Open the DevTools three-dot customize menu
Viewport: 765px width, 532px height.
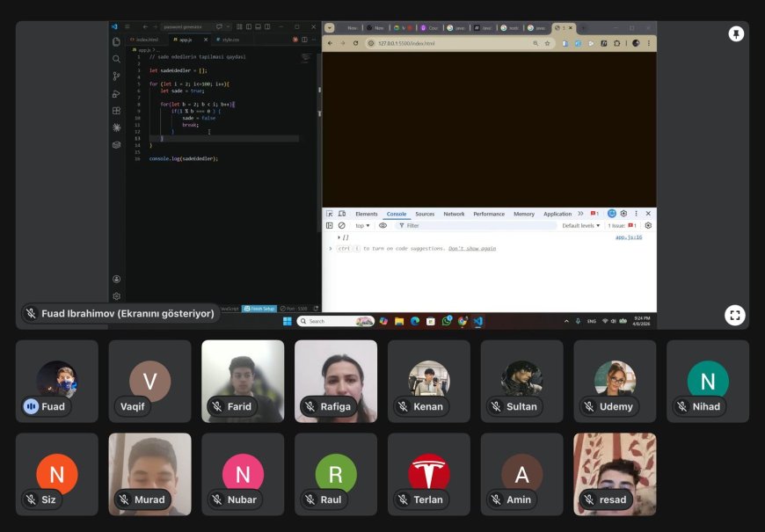point(636,214)
